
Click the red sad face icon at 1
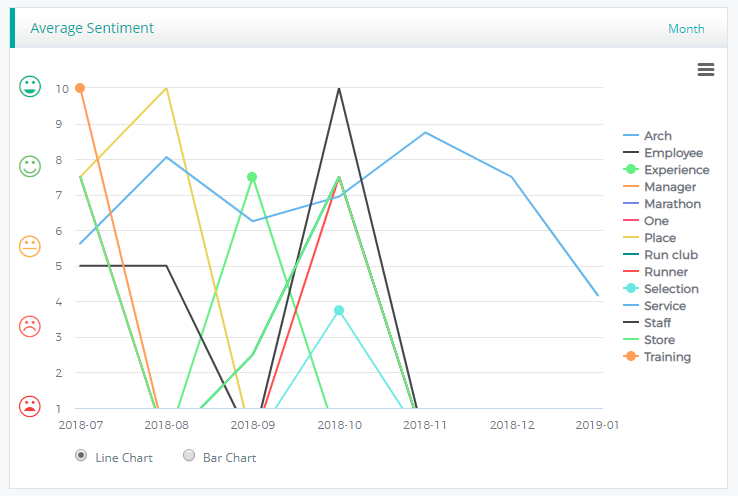coord(30,406)
